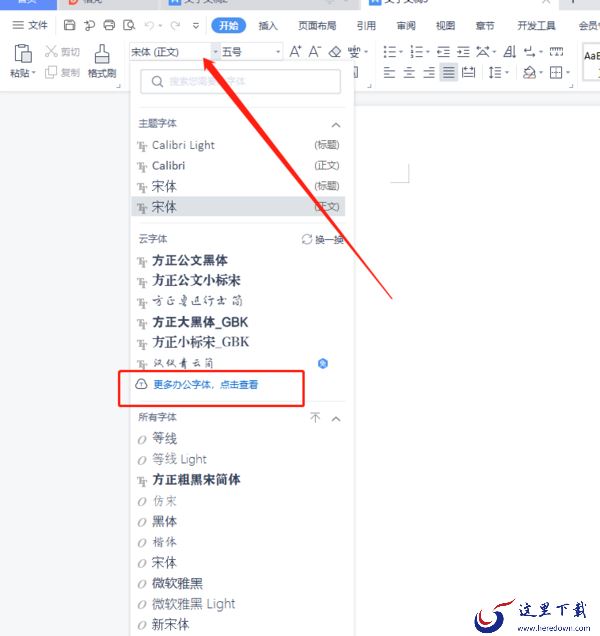Activate the 格式刷 format painter
The width and height of the screenshot is (600, 636).
[102, 61]
